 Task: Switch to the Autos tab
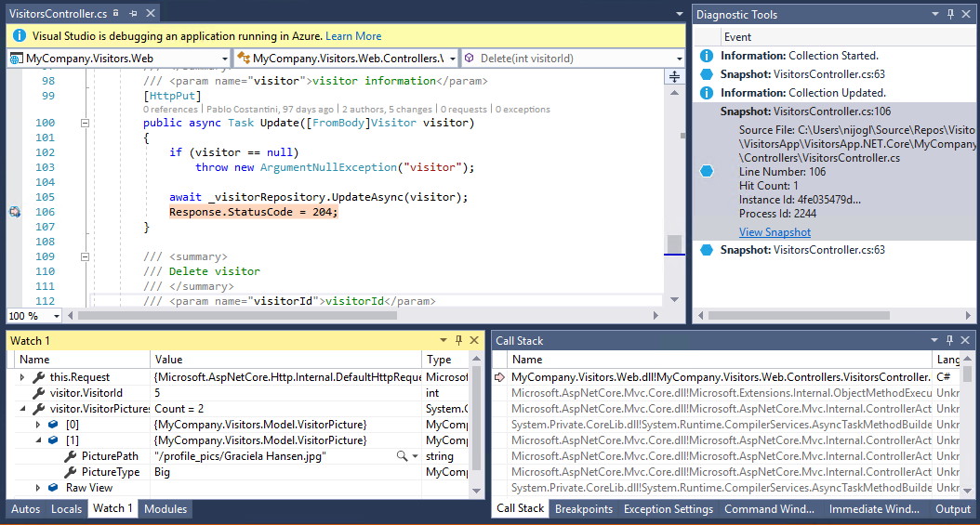(x=26, y=509)
